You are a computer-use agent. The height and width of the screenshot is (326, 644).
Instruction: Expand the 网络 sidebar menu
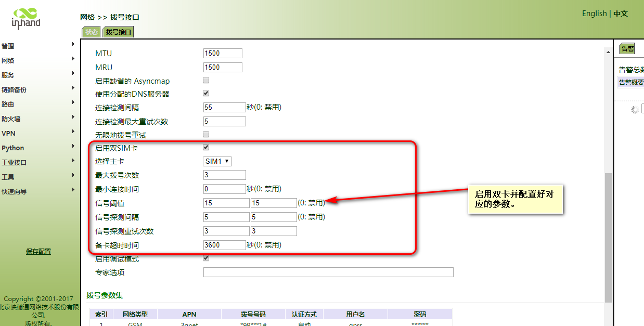(8, 61)
